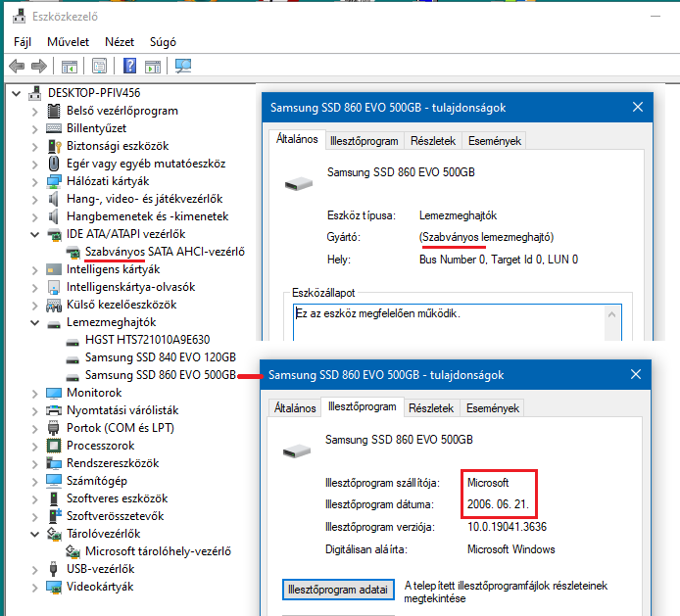
Task: Click the Illesztőprogram adatai button
Action: point(338,590)
